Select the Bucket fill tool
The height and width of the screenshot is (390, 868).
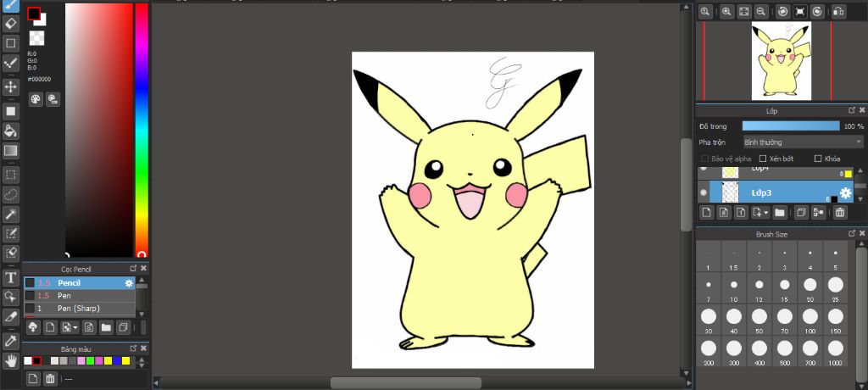point(11,131)
